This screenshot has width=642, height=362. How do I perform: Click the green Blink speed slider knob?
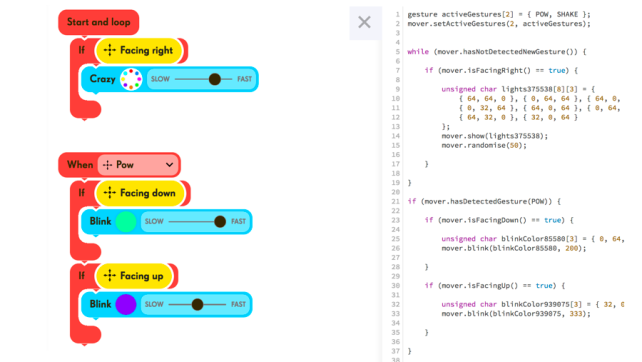(220, 222)
